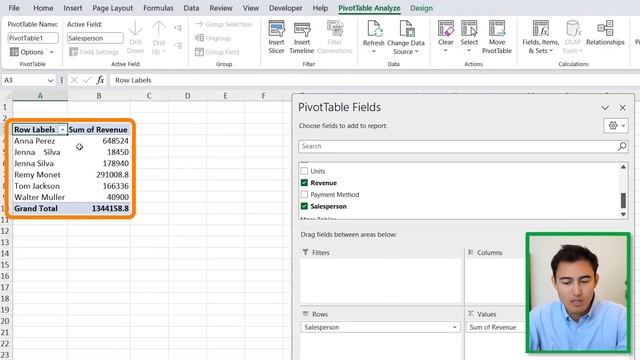This screenshot has width=640, height=360.
Task: Click the search magnifier in PivotTable Fields
Action: pyautogui.click(x=622, y=146)
